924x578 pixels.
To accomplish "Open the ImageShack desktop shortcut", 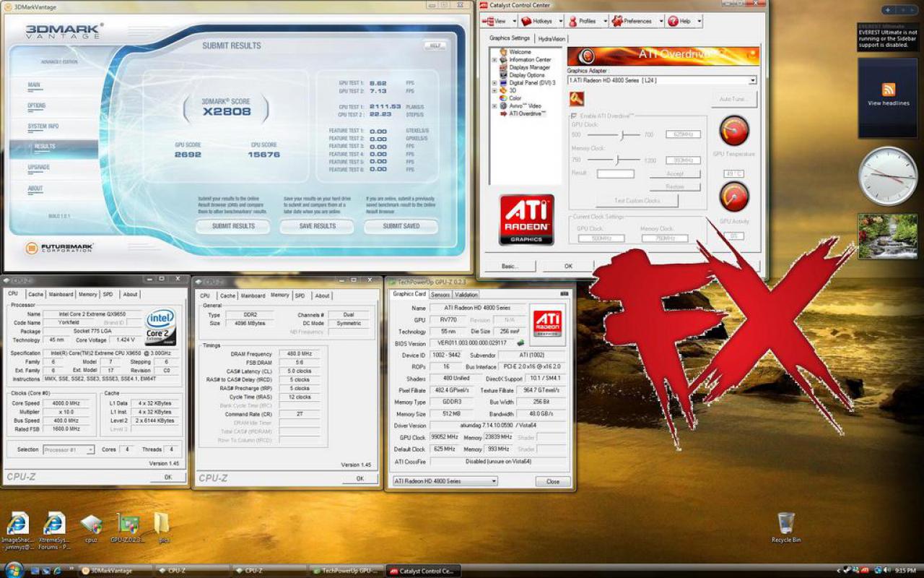I will pos(17,531).
